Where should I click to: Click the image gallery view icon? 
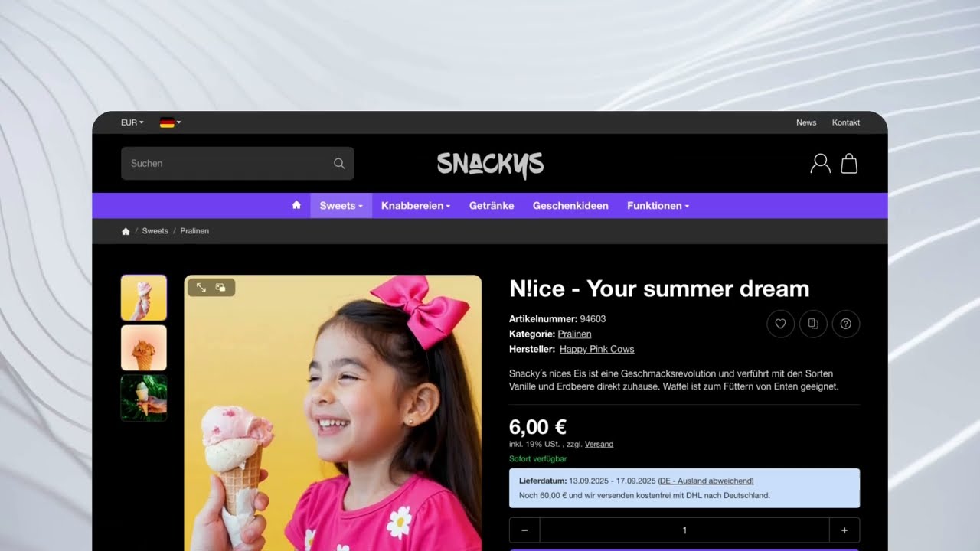[220, 288]
